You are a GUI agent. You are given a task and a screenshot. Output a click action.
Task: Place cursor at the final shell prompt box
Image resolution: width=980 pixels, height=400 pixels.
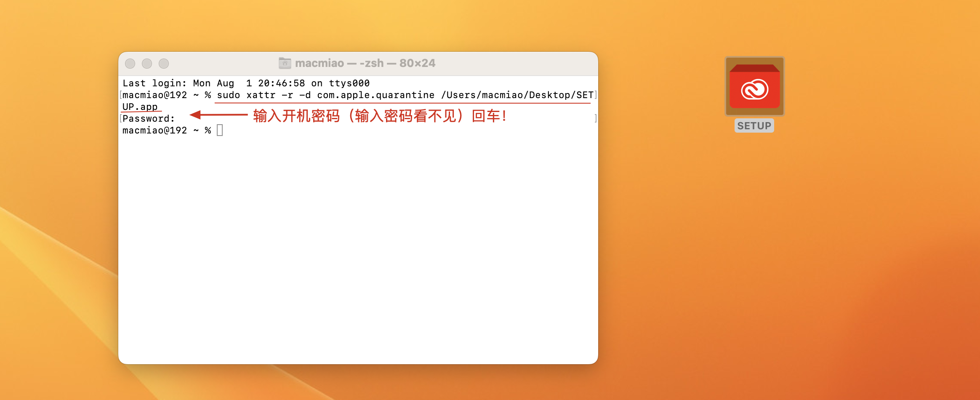pos(220,131)
